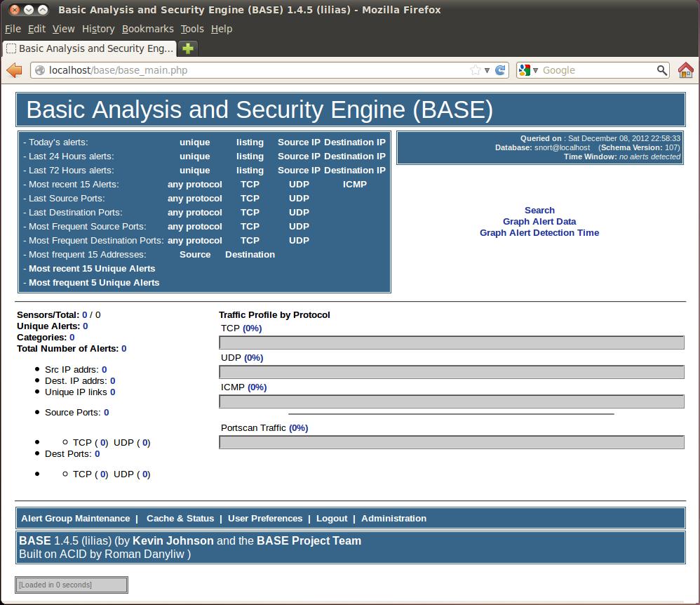Open Last 72 Hours alerts Source IP
This screenshot has width=700, height=605.
pyautogui.click(x=299, y=171)
